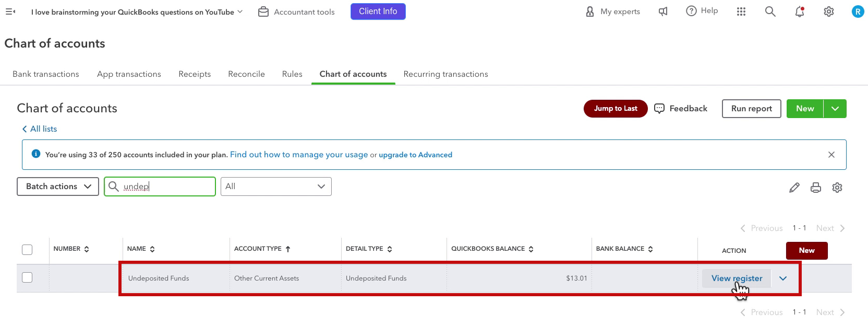The image size is (868, 326).
Task: Sort by Number column
Action: click(71, 249)
